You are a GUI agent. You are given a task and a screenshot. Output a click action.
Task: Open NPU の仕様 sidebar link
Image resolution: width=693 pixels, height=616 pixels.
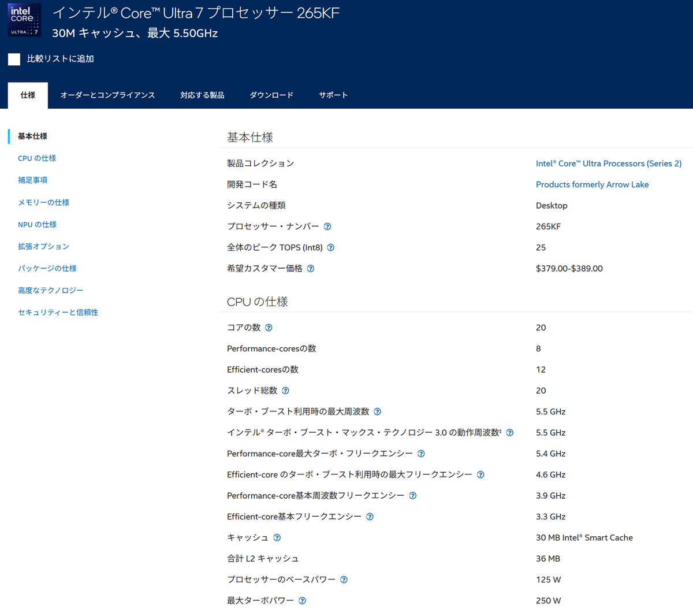[37, 224]
